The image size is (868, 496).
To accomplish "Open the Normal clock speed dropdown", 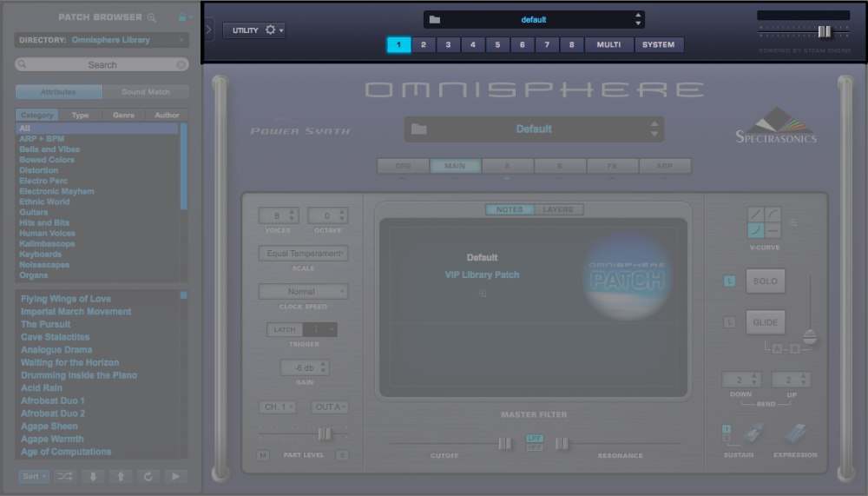I will 303,292.
